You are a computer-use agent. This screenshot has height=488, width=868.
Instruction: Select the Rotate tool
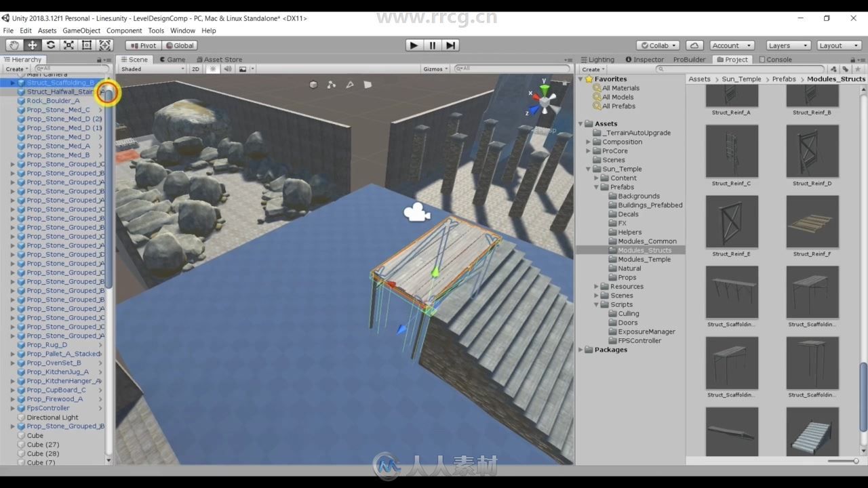50,45
